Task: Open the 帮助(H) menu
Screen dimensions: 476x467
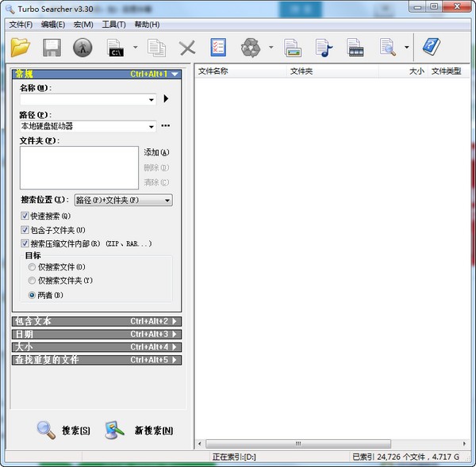Action: pos(148,25)
